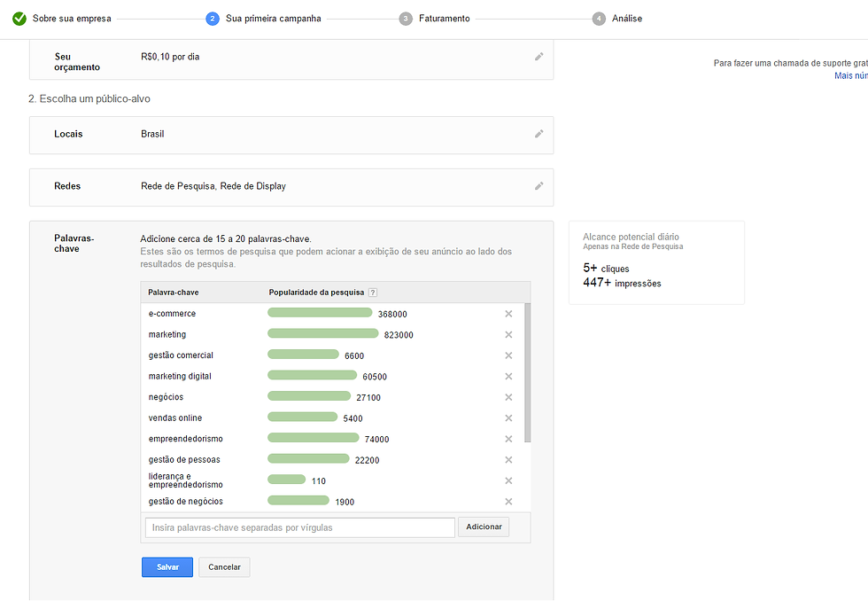
Task: Edit the budget with the pencil icon
Action: coord(539,57)
